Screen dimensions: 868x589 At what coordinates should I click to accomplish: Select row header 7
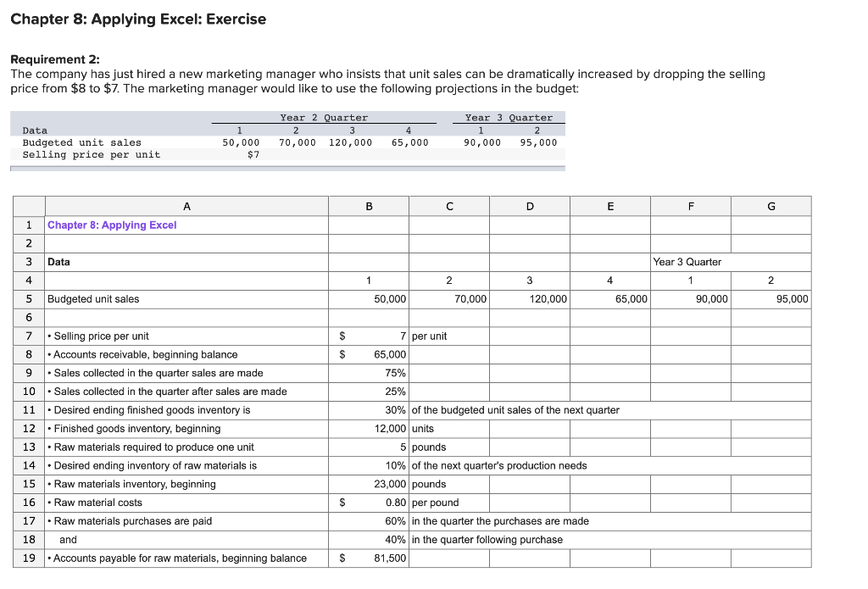29,336
